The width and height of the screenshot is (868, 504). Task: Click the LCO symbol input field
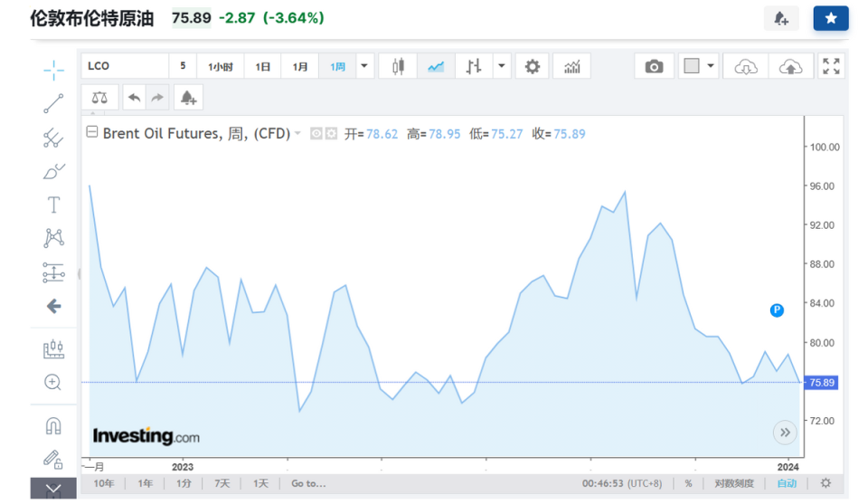[x=125, y=66]
